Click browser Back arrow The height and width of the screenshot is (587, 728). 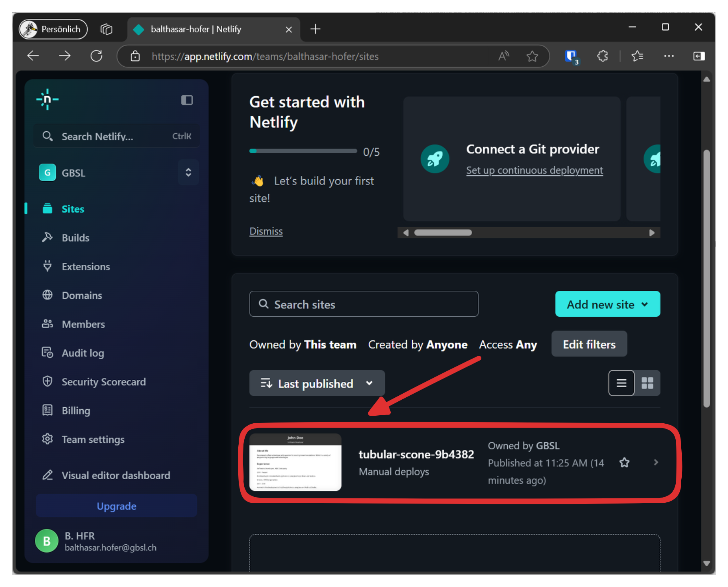(33, 56)
